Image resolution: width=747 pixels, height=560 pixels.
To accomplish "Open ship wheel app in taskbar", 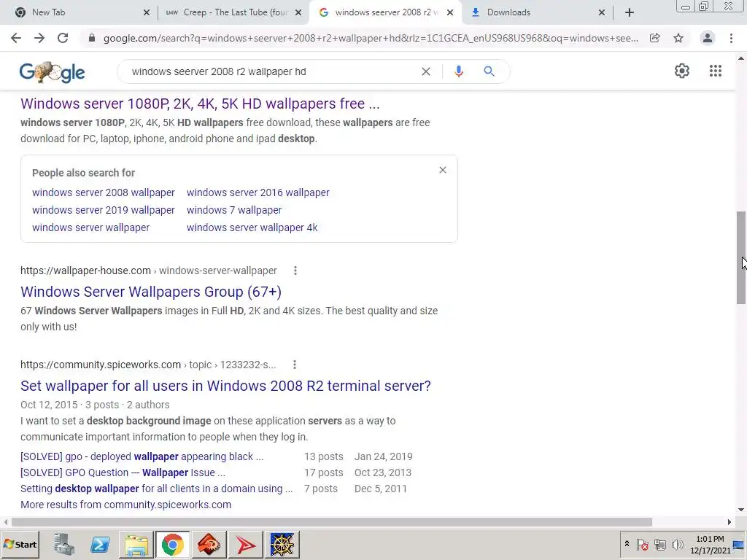I will (282, 544).
